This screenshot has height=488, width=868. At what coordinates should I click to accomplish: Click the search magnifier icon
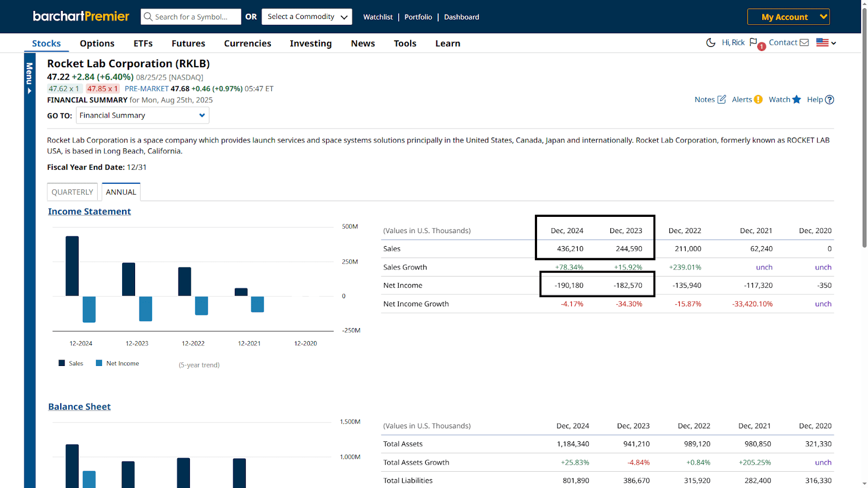tap(148, 17)
